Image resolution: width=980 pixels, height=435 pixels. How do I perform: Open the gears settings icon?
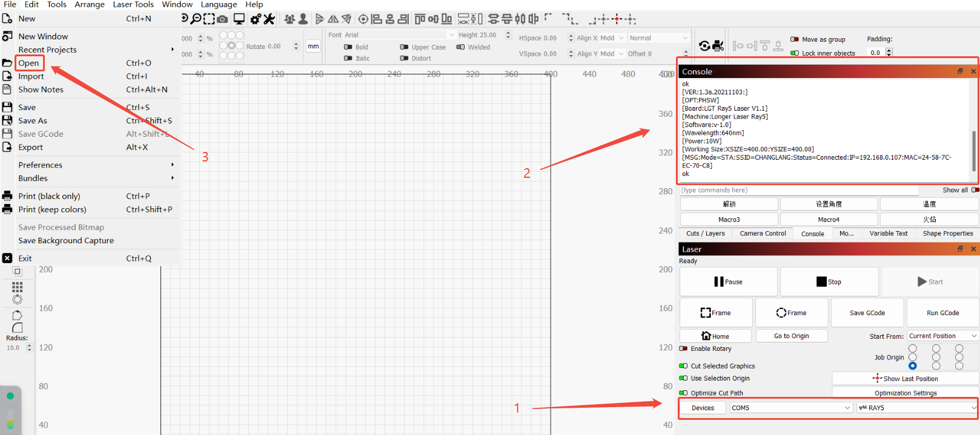(x=256, y=19)
